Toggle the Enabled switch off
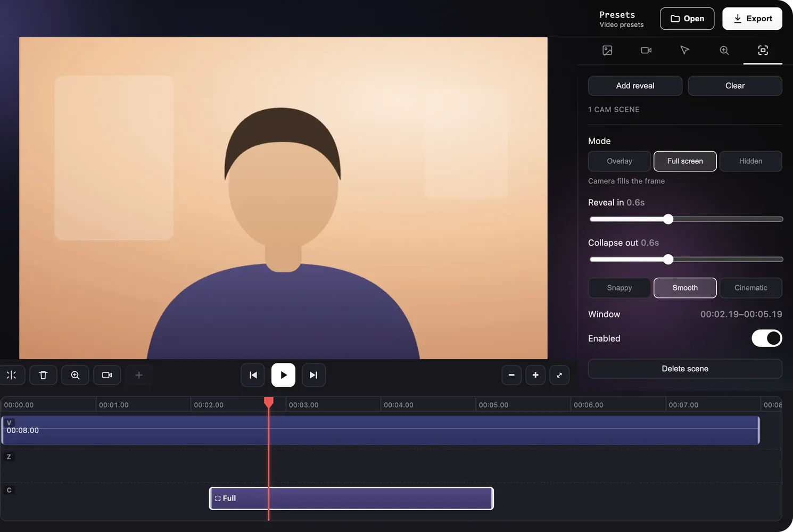This screenshot has height=532, width=793. (766, 338)
